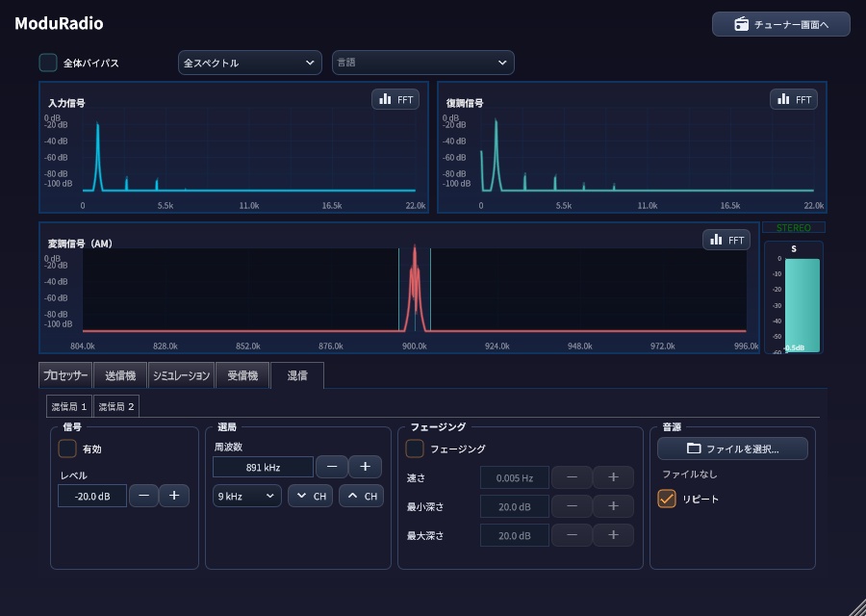
Task: Increase 最大深さ with the plus button
Action: tap(613, 535)
